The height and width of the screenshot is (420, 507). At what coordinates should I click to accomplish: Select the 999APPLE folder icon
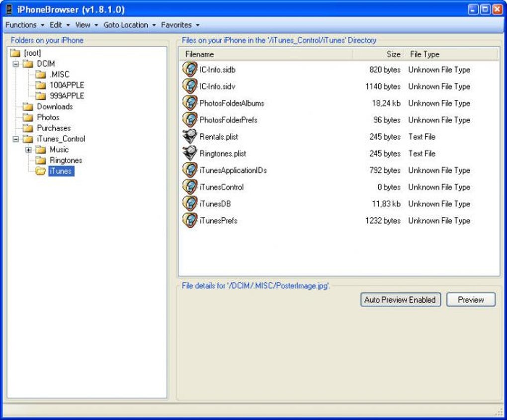(41, 96)
